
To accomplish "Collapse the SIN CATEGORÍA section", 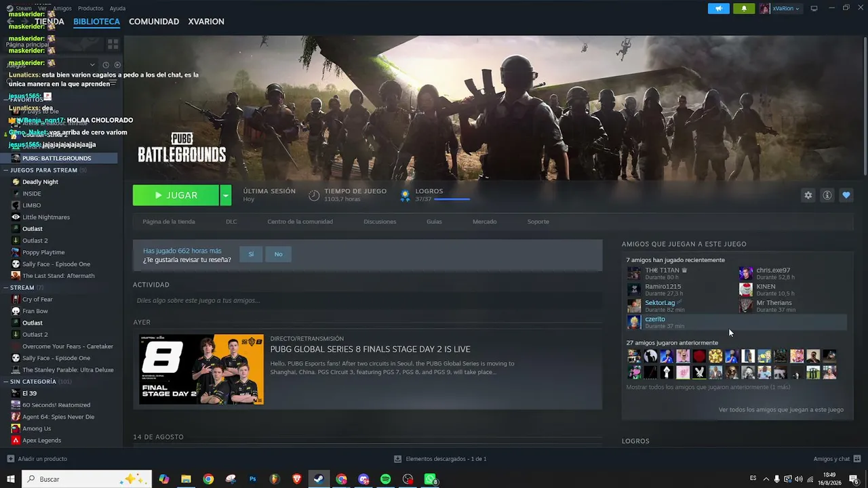I will pos(5,382).
